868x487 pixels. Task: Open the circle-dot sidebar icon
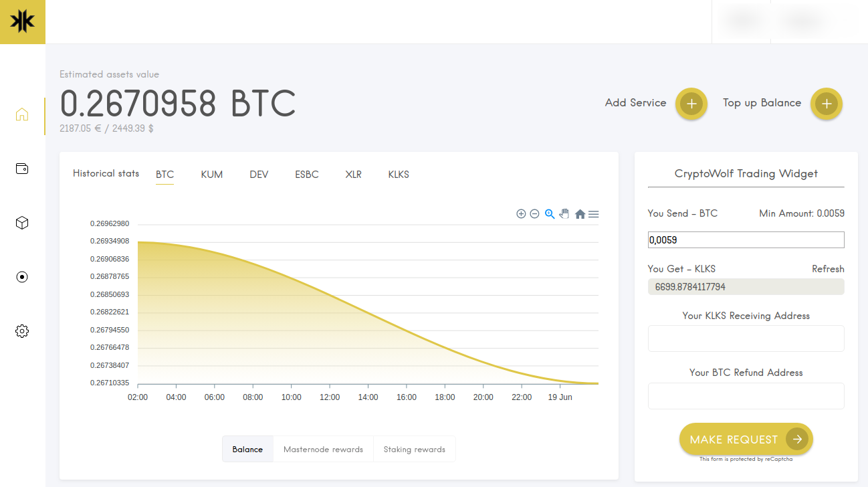pyautogui.click(x=22, y=277)
